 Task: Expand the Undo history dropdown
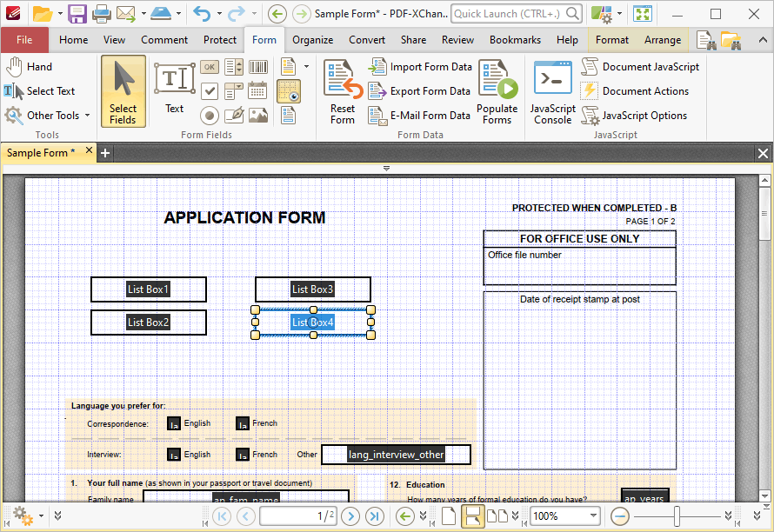(219, 14)
